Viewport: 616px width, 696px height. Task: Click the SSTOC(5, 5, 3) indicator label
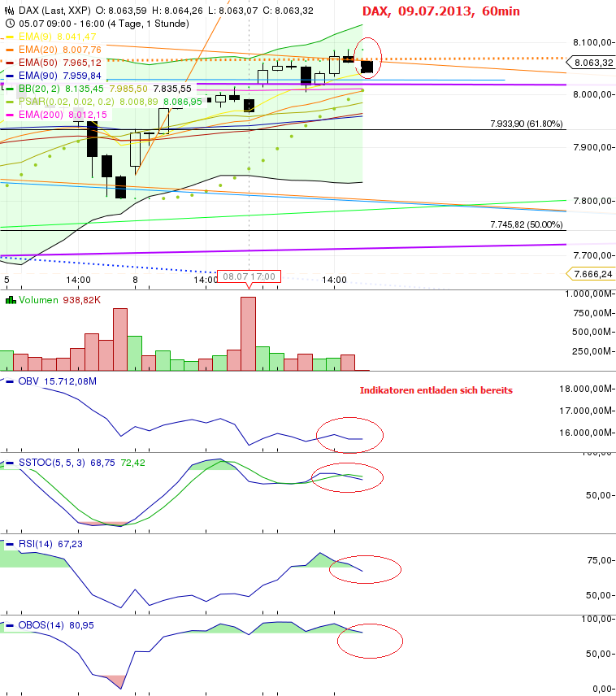[52, 463]
